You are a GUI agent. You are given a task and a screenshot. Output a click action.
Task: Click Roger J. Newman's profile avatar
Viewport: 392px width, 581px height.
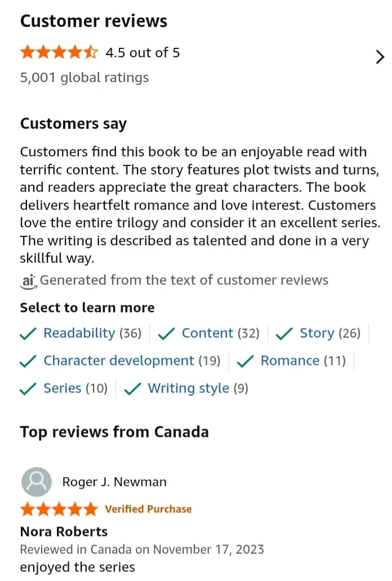point(36,482)
